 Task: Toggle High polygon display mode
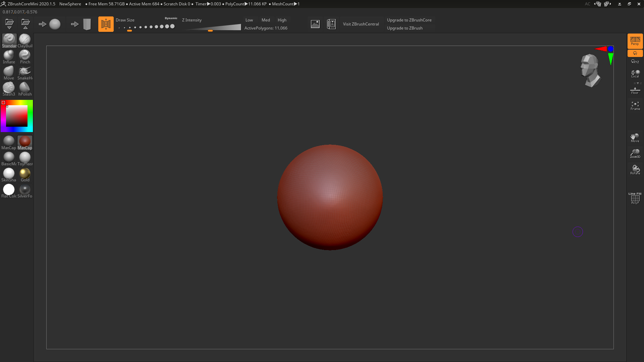pos(282,20)
